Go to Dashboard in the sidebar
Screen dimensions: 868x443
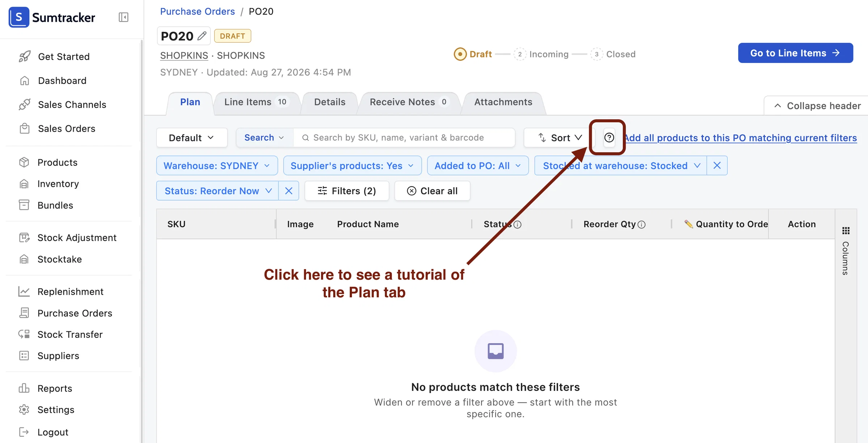point(62,81)
